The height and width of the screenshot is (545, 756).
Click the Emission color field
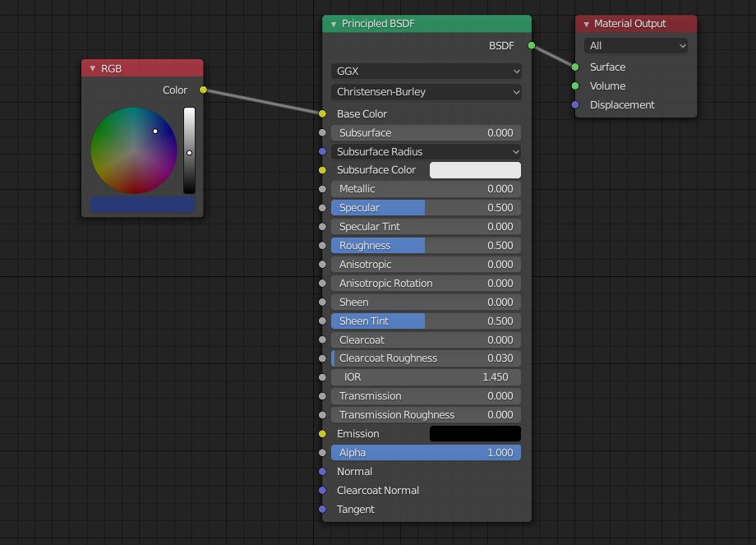click(475, 433)
